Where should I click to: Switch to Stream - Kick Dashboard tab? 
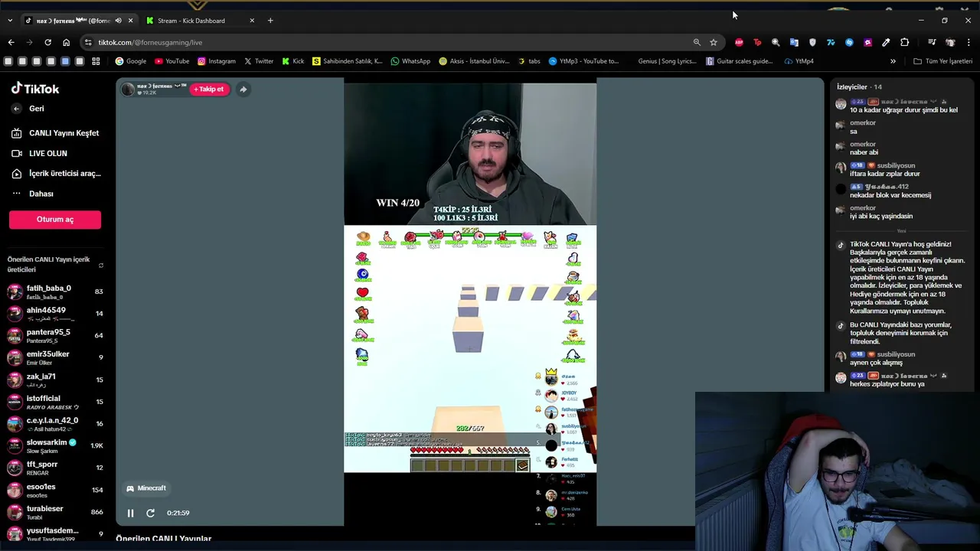click(x=201, y=21)
